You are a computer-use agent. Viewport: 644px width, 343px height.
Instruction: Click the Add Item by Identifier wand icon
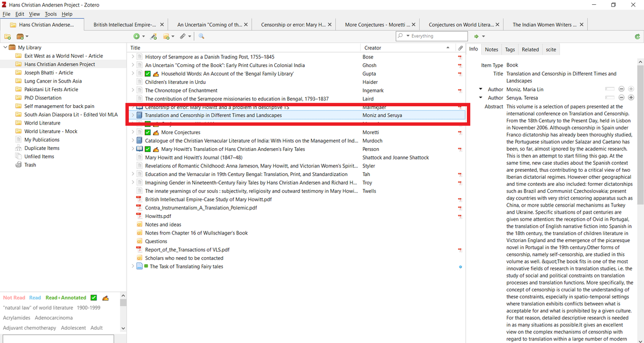pyautogui.click(x=153, y=37)
